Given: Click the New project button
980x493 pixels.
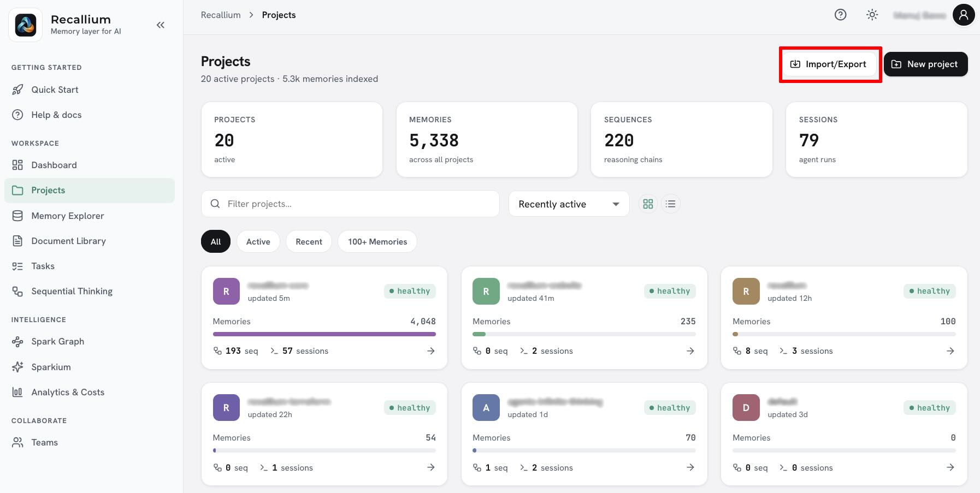Looking at the screenshot, I should 925,64.
